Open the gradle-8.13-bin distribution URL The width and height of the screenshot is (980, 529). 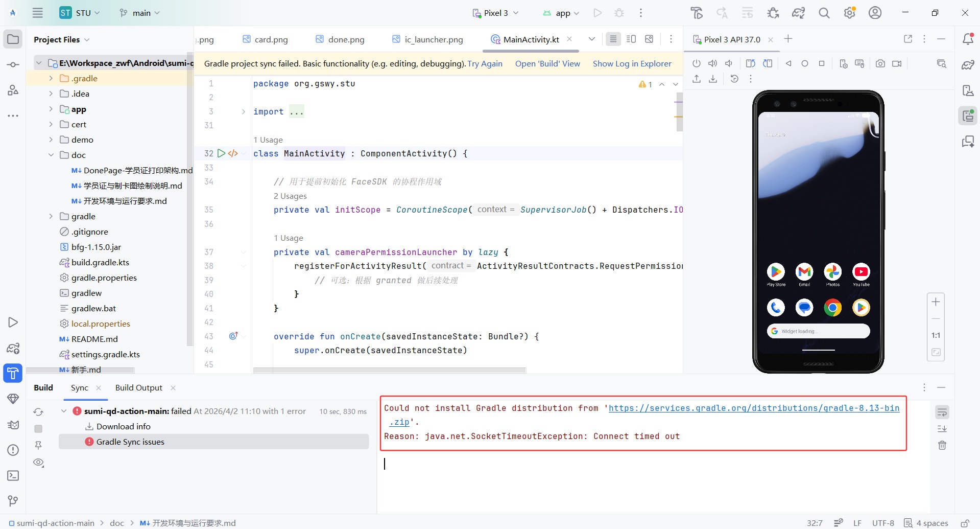[754, 408]
